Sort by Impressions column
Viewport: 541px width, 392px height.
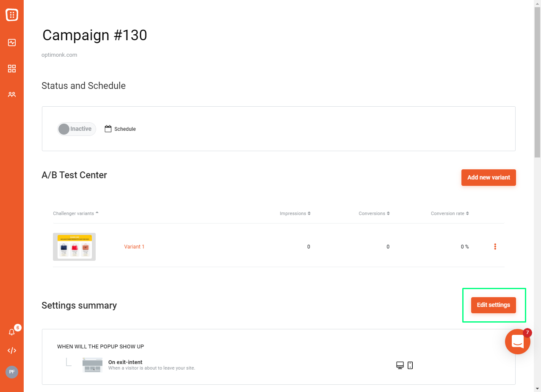295,213
